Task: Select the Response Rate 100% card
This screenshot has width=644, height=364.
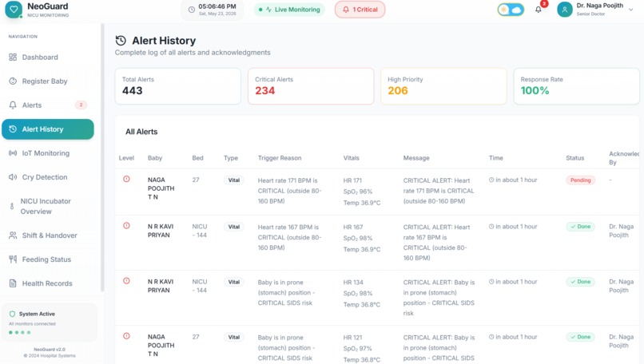Action: (x=577, y=86)
